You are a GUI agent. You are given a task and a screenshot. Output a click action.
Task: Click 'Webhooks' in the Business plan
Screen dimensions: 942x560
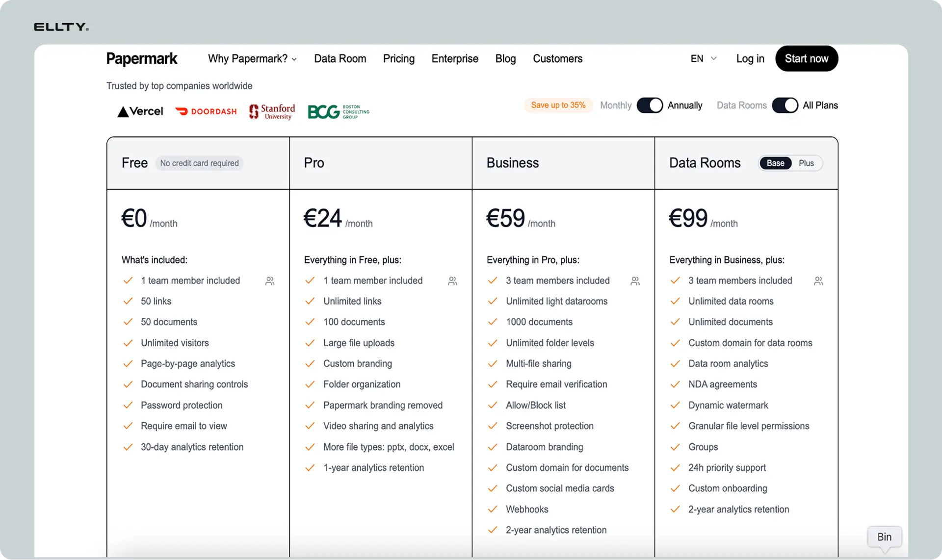click(527, 509)
